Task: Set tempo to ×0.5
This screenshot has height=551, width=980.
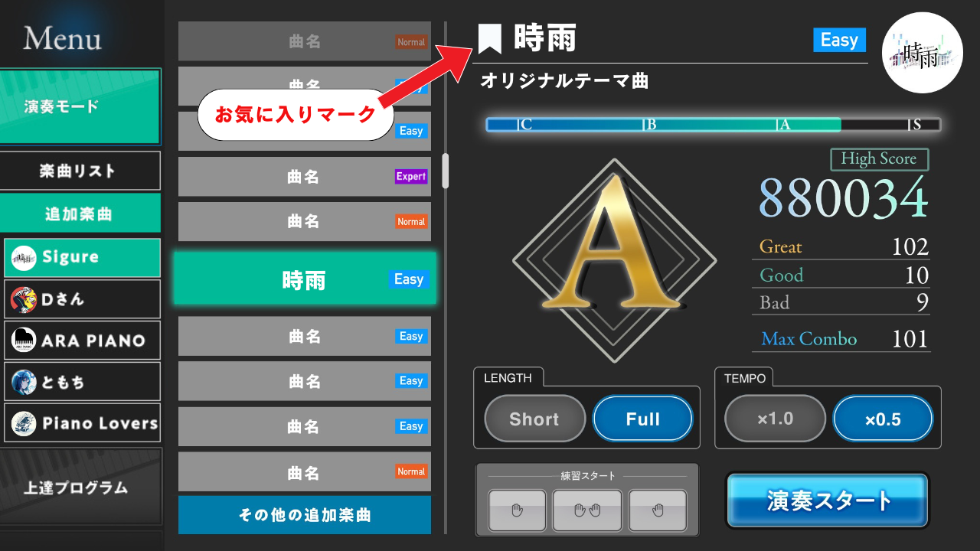Action: coord(884,419)
